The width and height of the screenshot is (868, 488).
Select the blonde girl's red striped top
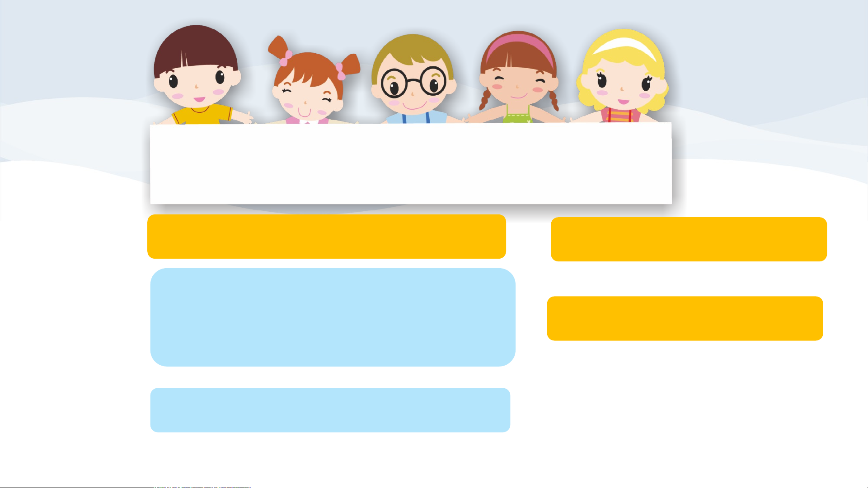tap(620, 115)
